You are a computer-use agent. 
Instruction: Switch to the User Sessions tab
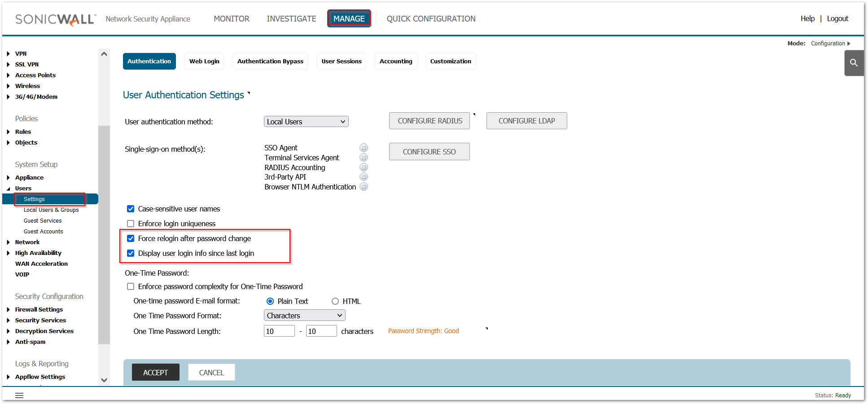click(342, 61)
